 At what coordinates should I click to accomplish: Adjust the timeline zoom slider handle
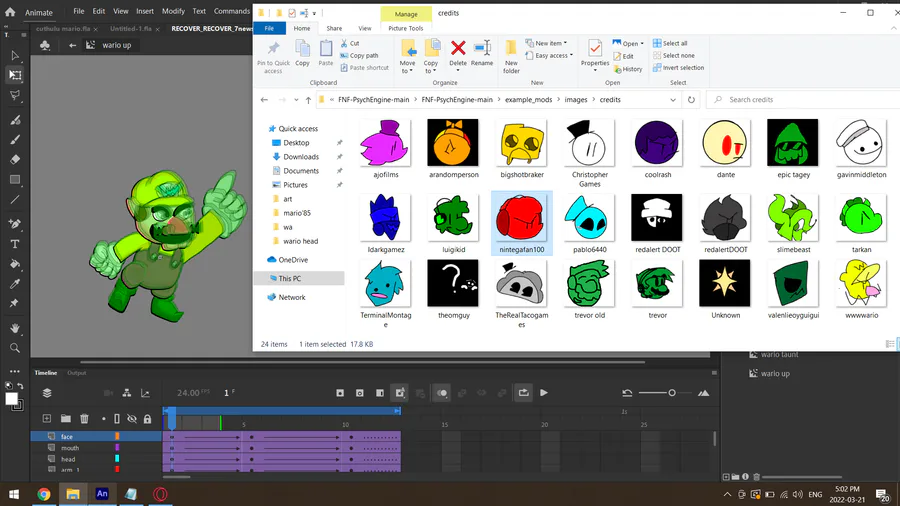pyautogui.click(x=672, y=393)
